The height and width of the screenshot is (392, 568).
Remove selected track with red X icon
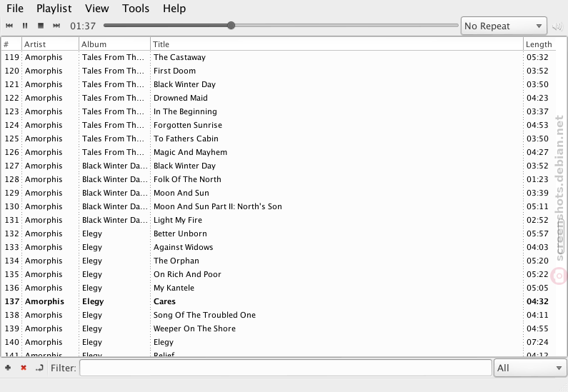tap(24, 368)
